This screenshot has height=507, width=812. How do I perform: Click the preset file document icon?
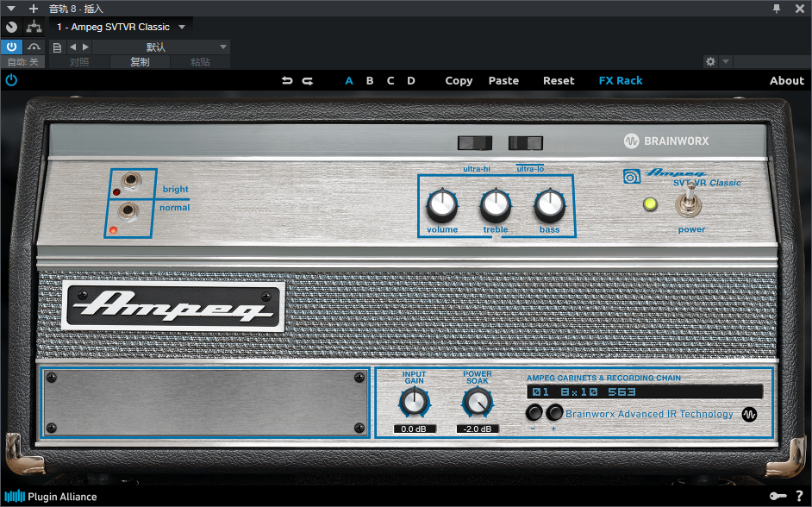click(57, 47)
